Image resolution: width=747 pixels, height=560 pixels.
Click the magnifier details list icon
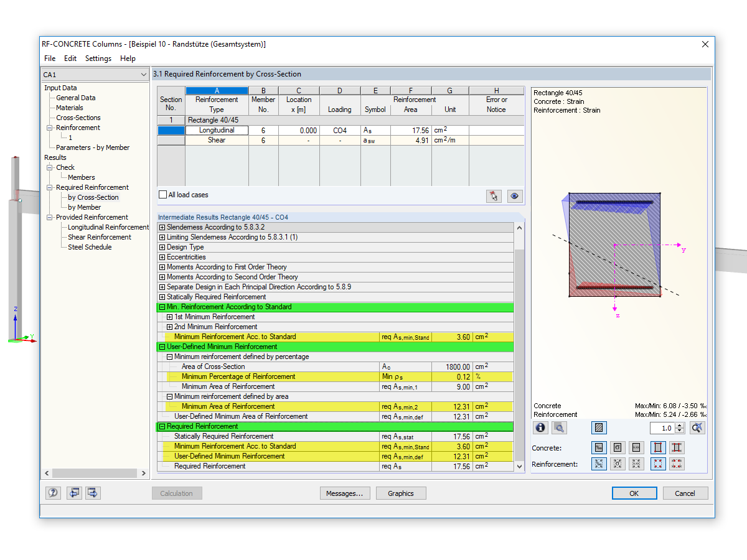click(x=559, y=428)
